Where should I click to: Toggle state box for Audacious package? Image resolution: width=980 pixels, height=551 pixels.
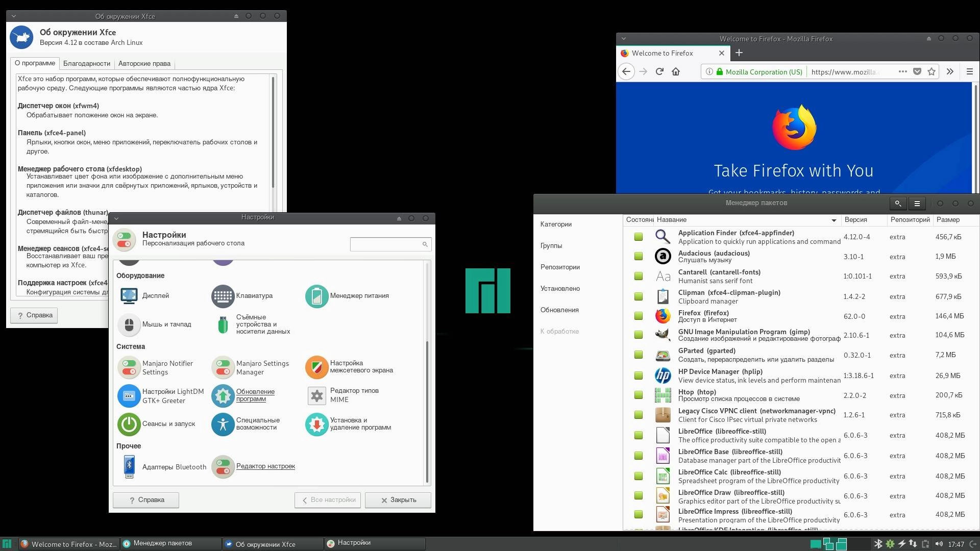pyautogui.click(x=638, y=256)
